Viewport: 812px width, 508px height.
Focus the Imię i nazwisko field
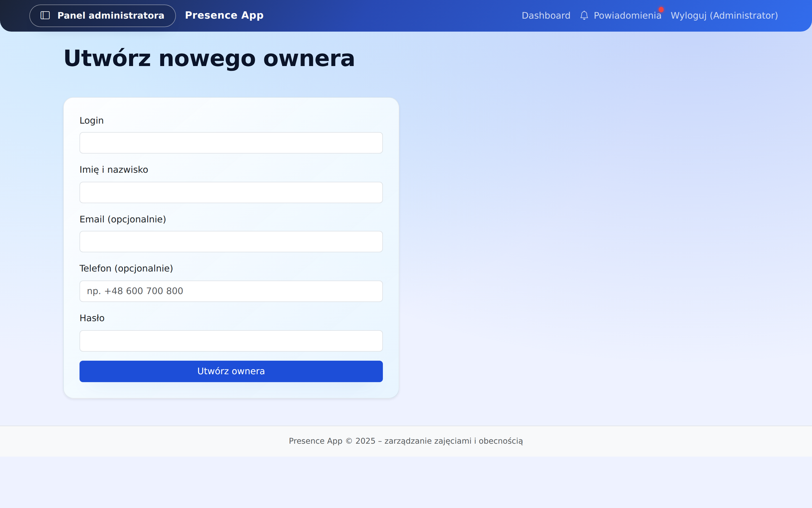(231, 192)
